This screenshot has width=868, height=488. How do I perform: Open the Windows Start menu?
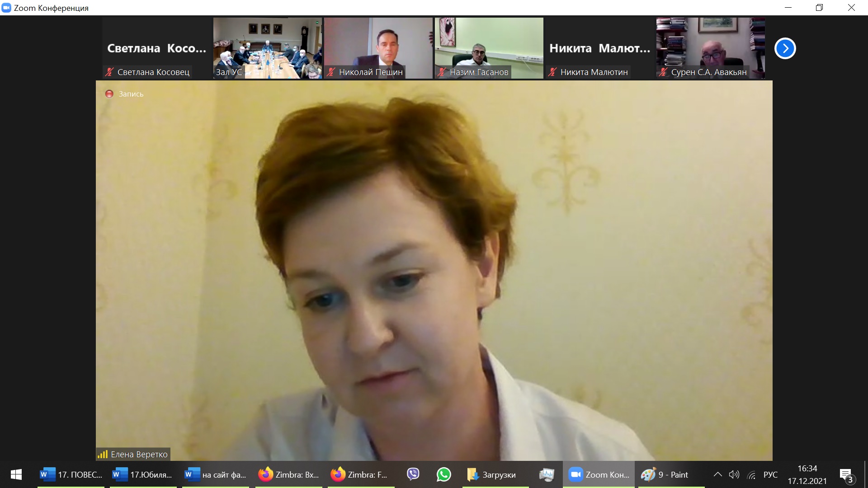(x=16, y=474)
